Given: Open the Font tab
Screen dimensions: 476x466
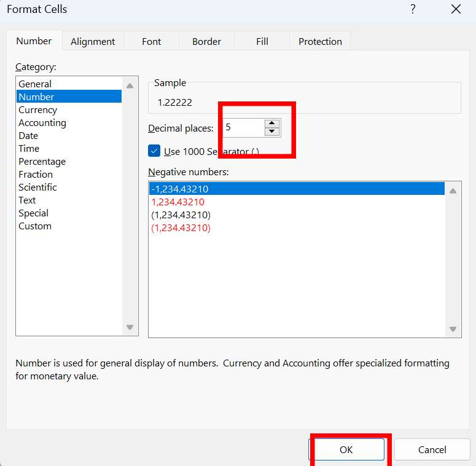Looking at the screenshot, I should coord(152,41).
